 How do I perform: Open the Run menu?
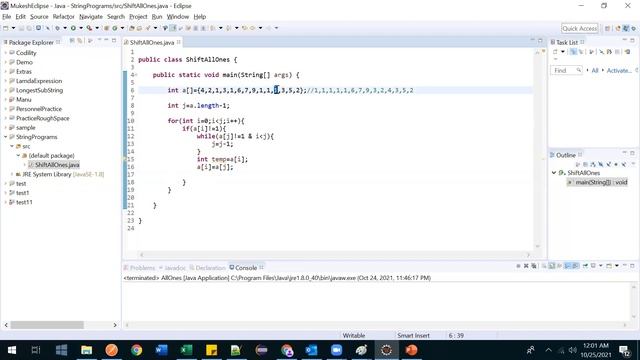click(157, 17)
